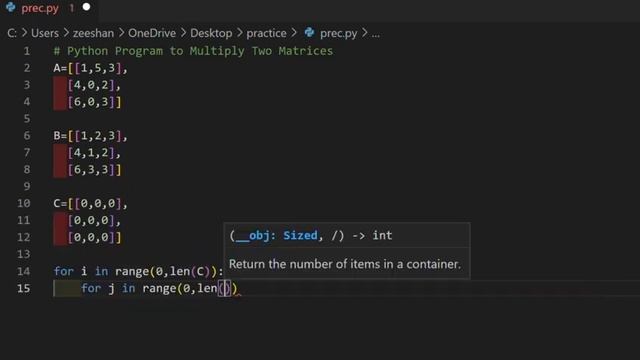640x360 pixels.
Task: Click line number 15 in the gutter
Action: [24, 288]
